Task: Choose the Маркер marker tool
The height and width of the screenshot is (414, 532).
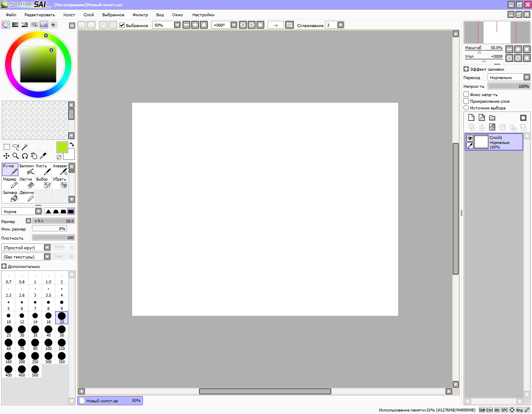Action: click(10, 183)
